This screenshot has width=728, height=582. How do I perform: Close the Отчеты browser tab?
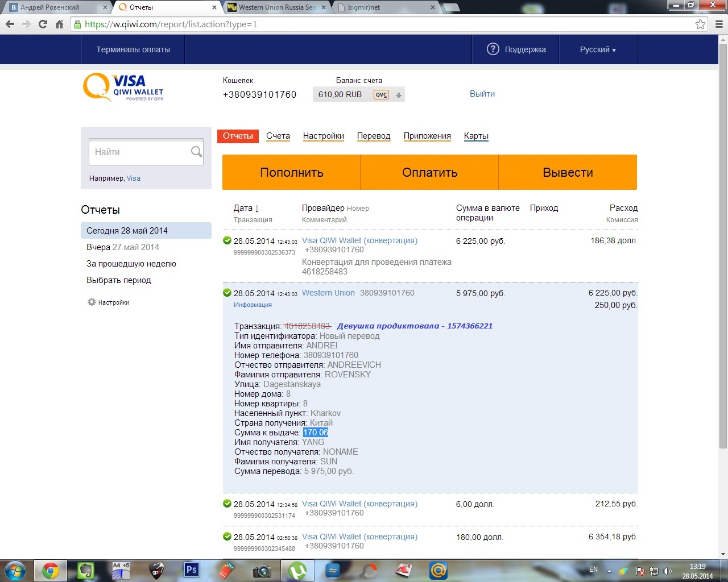(x=214, y=7)
